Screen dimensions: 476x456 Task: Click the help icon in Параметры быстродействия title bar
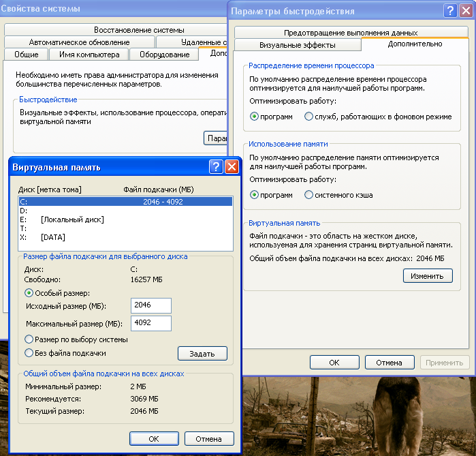[x=449, y=11]
